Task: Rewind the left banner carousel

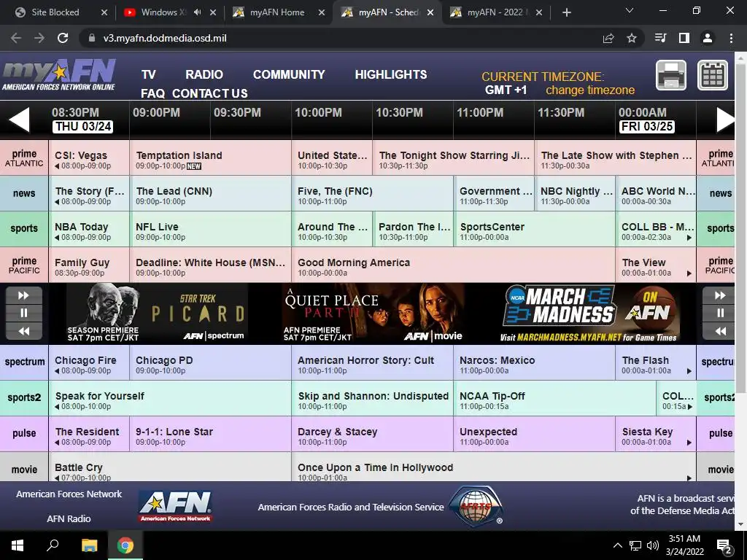Action: click(x=24, y=331)
